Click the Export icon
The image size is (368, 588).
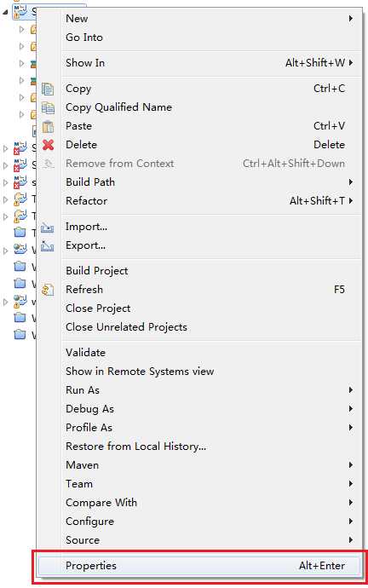click(48, 246)
